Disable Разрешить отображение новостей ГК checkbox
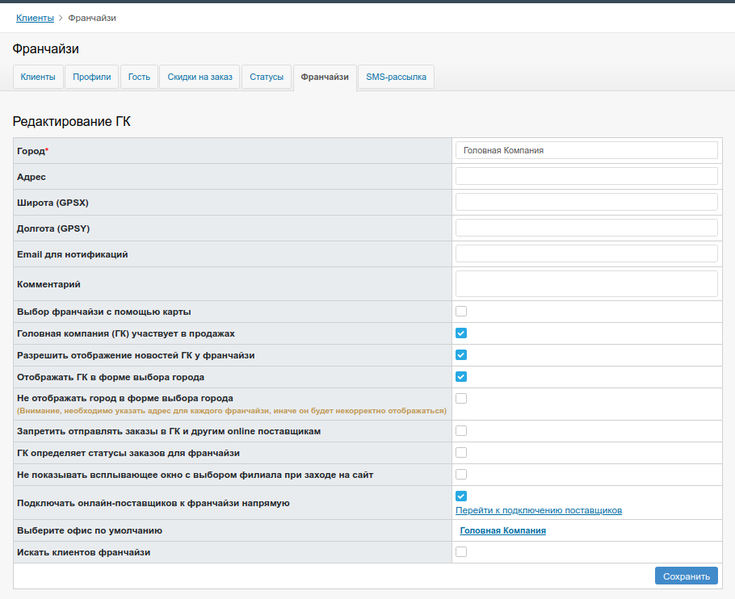The height and width of the screenshot is (599, 735). tap(461, 355)
